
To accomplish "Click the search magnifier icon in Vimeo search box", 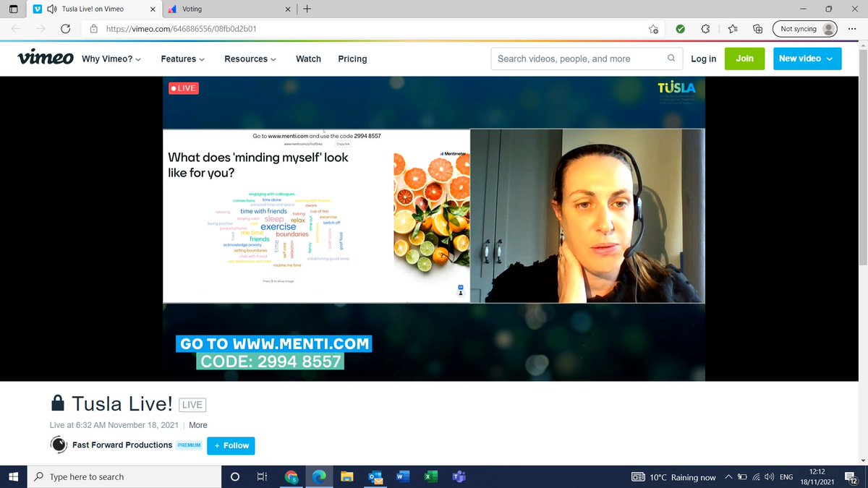I will [671, 59].
